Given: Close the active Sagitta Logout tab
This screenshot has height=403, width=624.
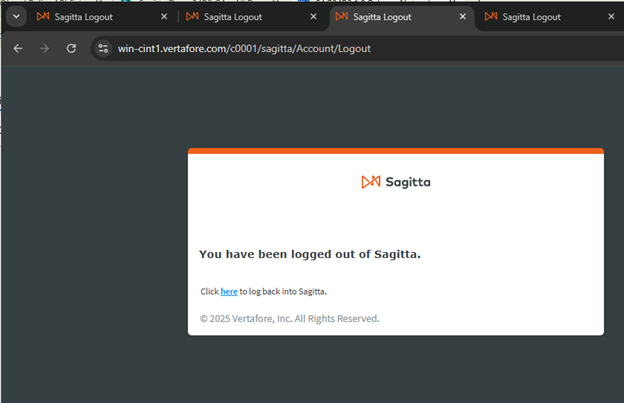Looking at the screenshot, I should coord(463,17).
